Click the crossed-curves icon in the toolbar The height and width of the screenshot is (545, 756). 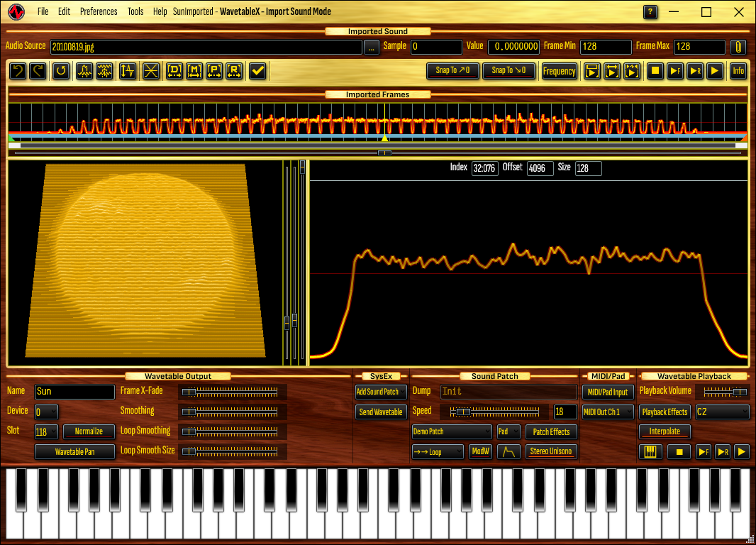[x=151, y=71]
